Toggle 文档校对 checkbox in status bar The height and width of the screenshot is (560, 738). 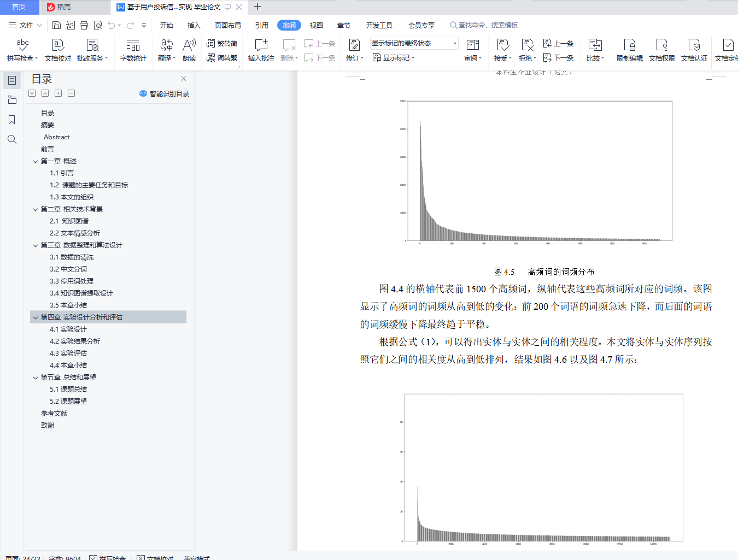pos(141,558)
